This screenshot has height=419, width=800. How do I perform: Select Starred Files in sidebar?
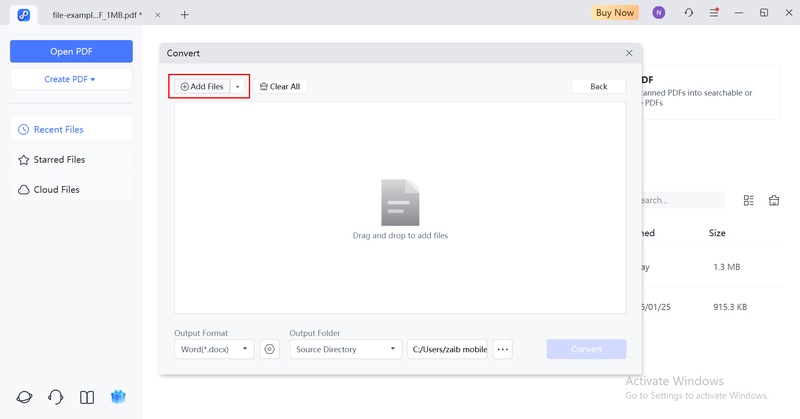(x=71, y=159)
